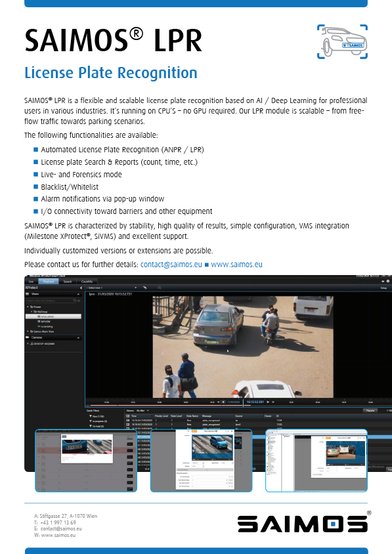Select the alarm row with ID 1103
The image size is (392, 554).
click(258, 424)
